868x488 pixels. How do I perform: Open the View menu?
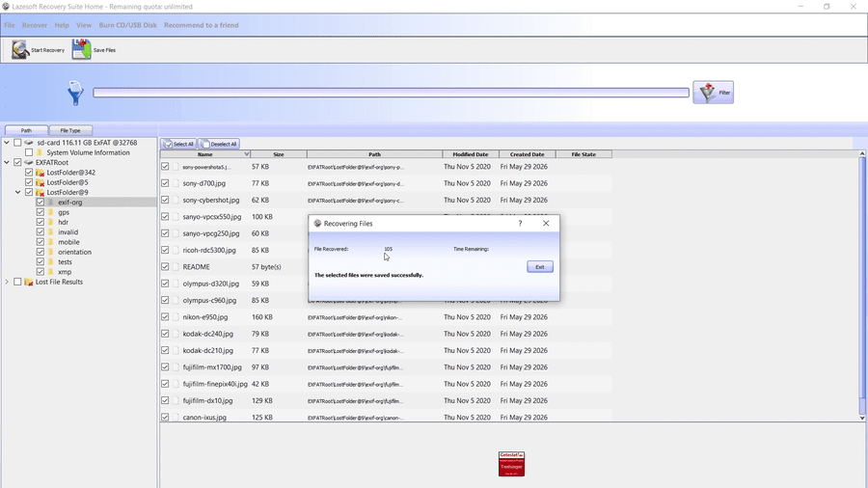[x=84, y=25]
